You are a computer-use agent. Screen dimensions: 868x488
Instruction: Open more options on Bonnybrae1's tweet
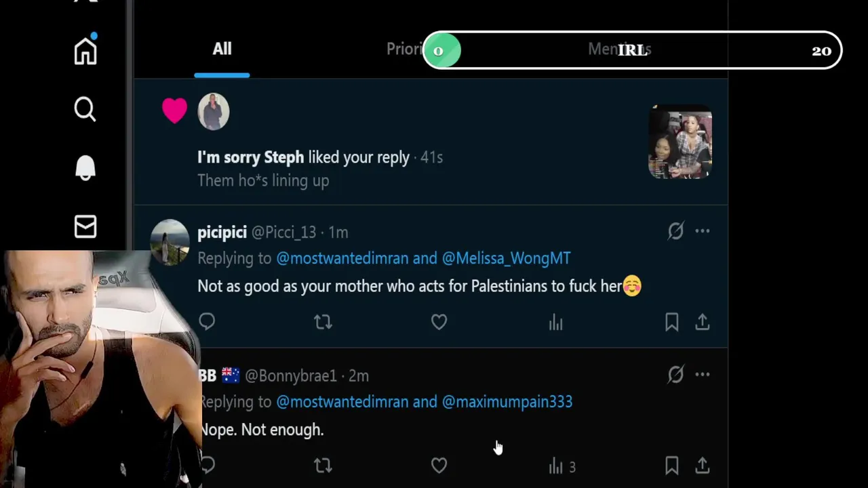tap(703, 374)
